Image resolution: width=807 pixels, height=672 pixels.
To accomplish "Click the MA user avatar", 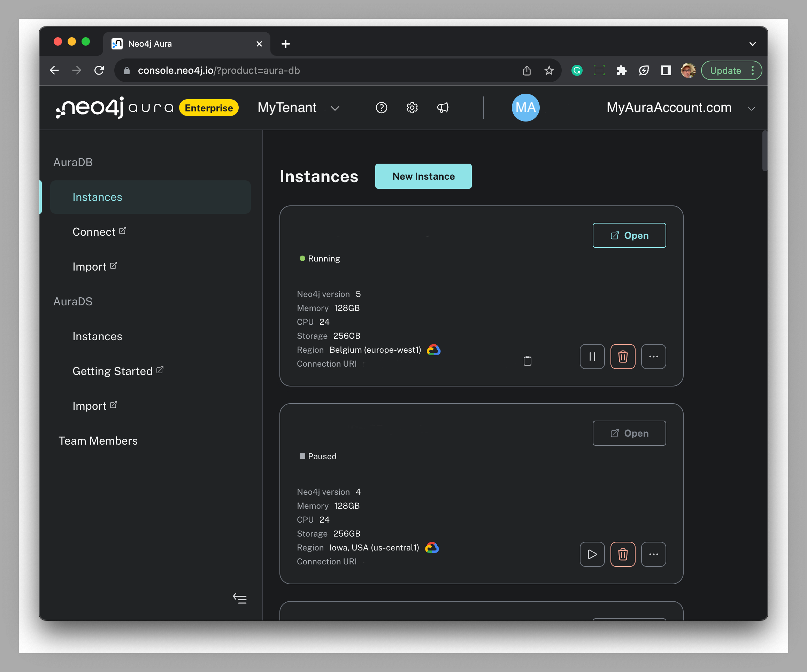I will (526, 108).
